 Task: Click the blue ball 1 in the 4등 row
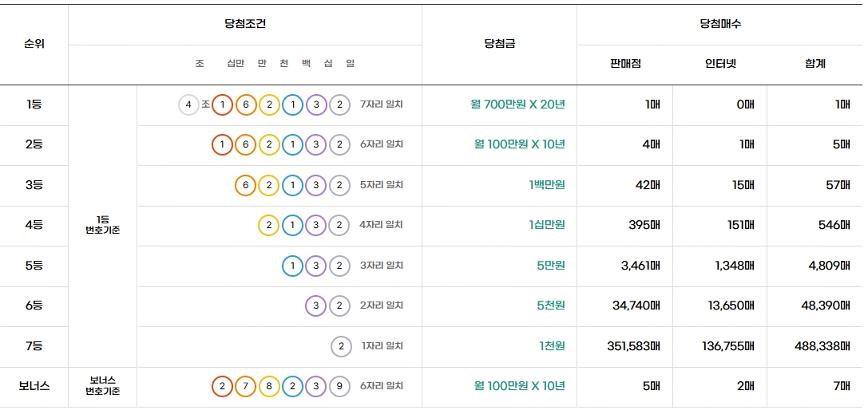pos(292,225)
